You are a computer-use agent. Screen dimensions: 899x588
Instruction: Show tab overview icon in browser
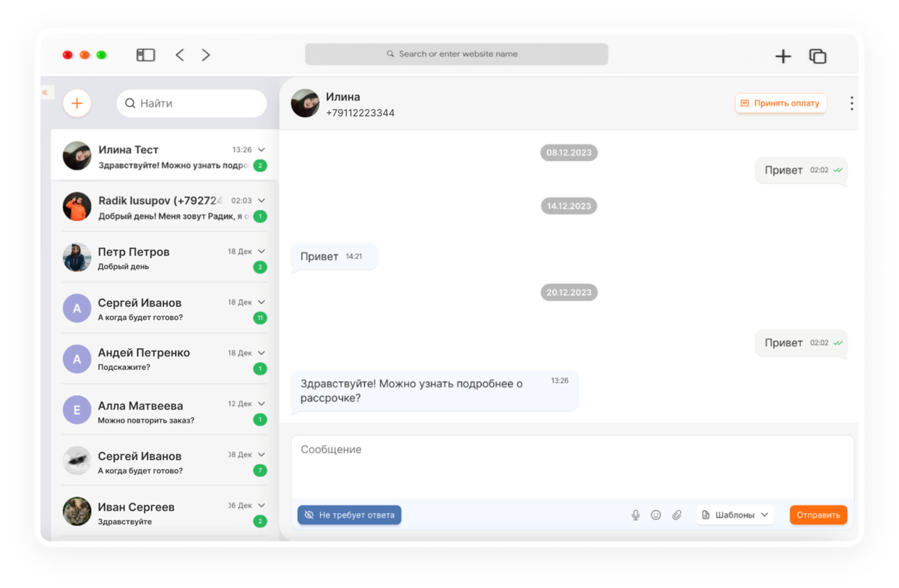(x=817, y=56)
